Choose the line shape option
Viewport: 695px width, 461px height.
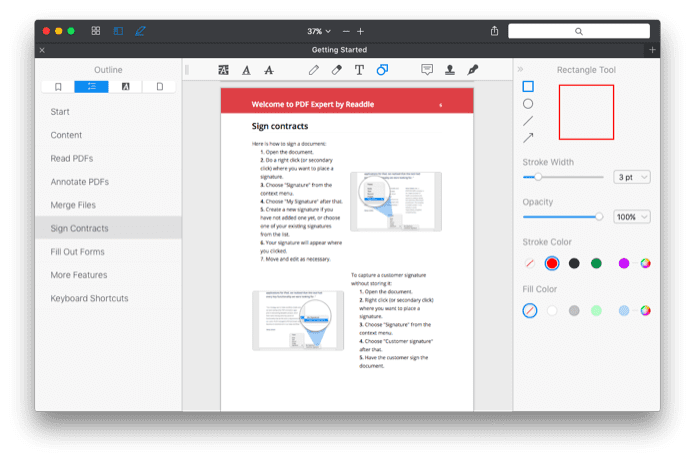[x=528, y=121]
